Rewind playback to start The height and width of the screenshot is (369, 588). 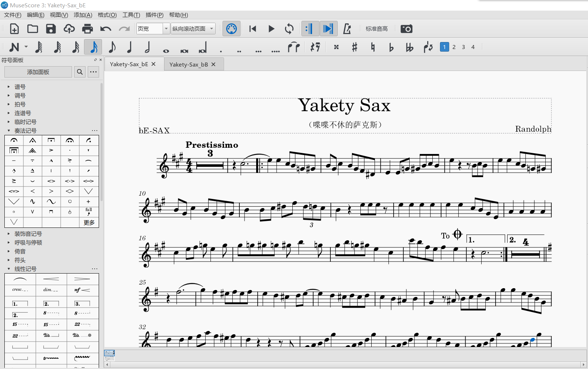pos(253,29)
